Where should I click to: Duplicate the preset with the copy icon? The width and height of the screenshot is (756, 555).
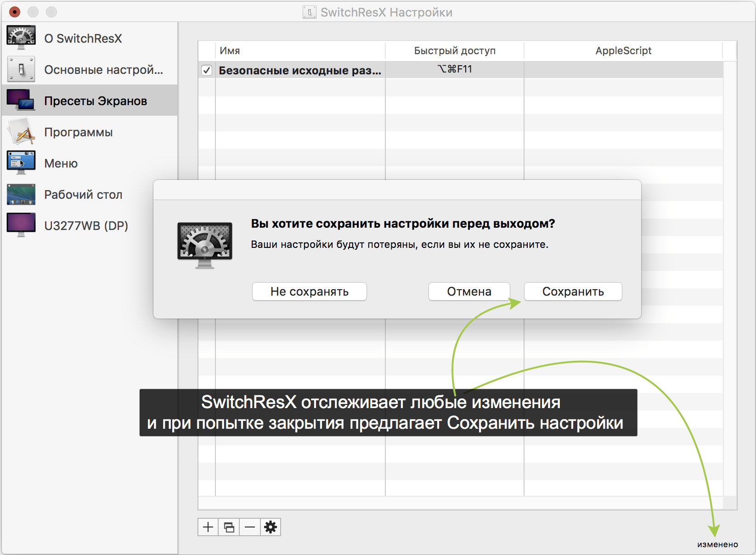pos(229,527)
